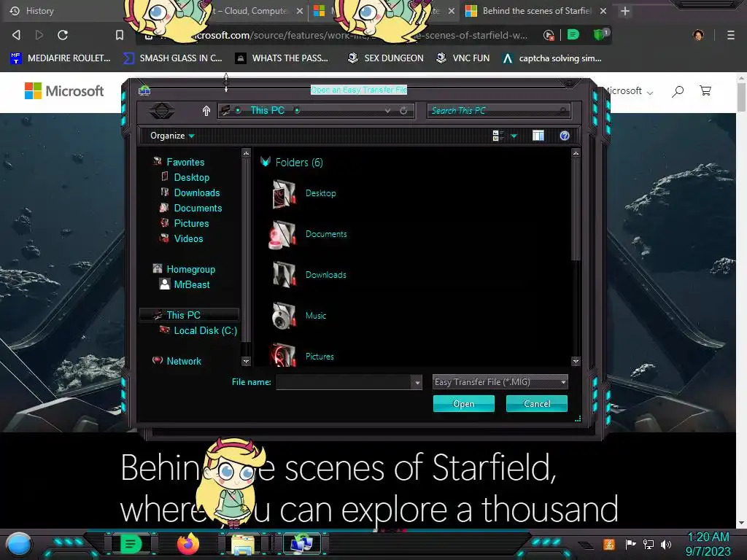Refresh the This PC location
747x560 pixels.
(403, 111)
